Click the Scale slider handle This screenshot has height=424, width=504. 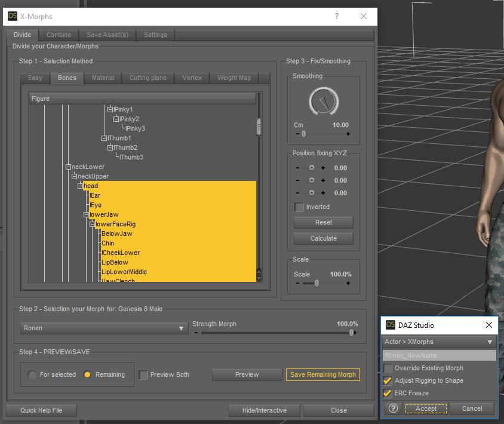point(316,283)
